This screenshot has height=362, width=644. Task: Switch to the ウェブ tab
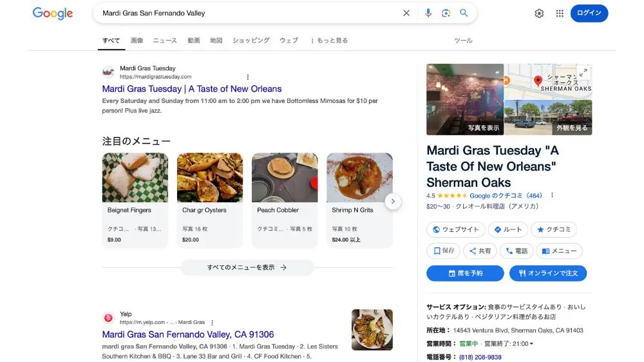click(289, 41)
